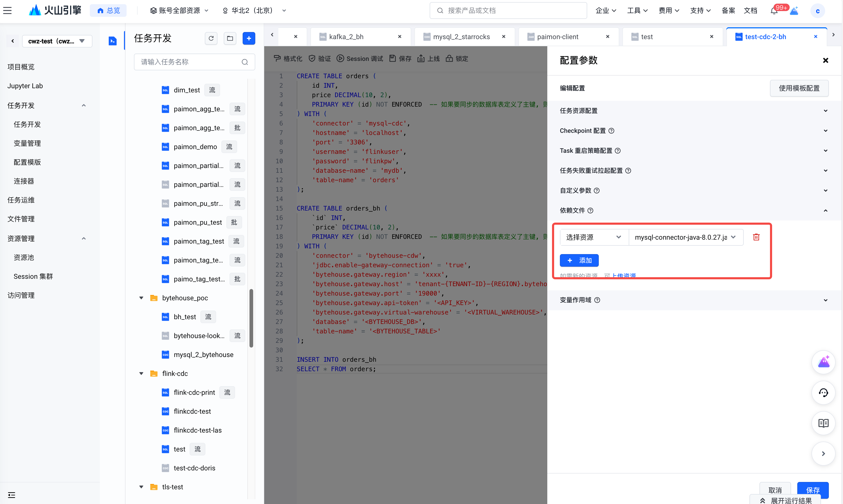Screen dimensions: 843x504
Task: Switch to the mysql_2_starrocks tab
Action: click(x=461, y=37)
